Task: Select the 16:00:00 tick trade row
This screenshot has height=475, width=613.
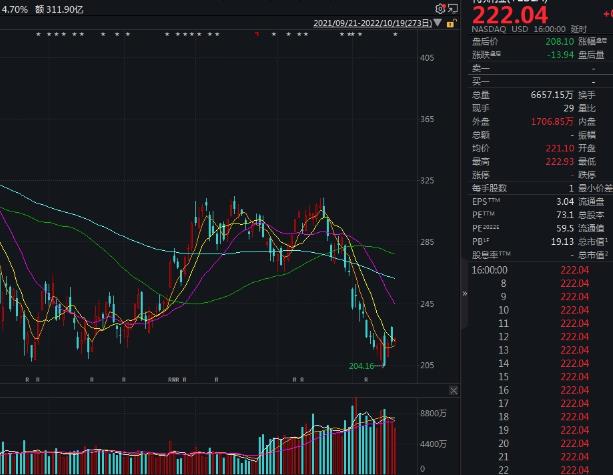Action: (540, 270)
